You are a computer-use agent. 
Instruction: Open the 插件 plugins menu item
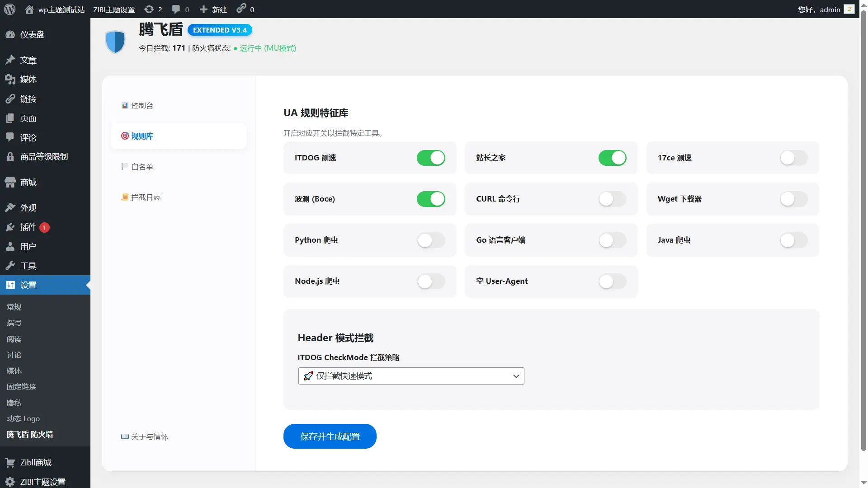click(28, 227)
